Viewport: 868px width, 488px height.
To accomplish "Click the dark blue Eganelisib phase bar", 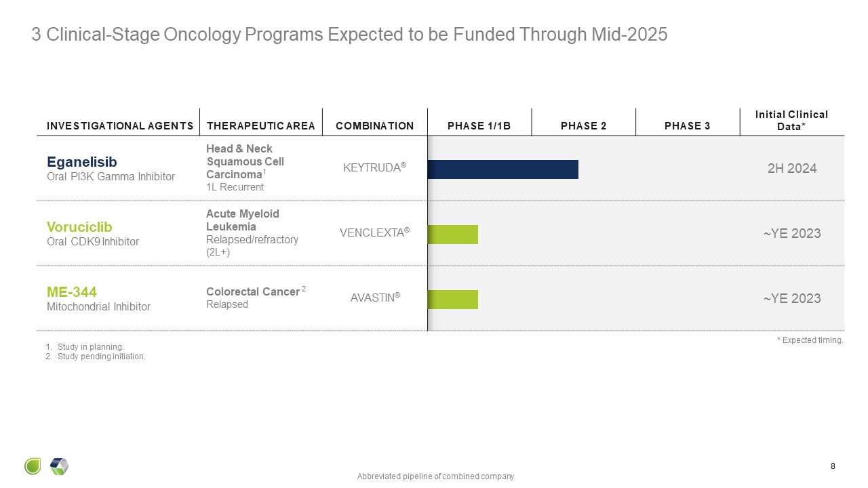I will click(x=502, y=169).
